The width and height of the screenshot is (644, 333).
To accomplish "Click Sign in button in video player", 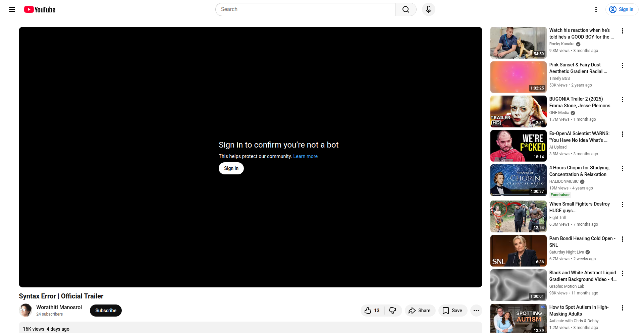I will (x=231, y=168).
